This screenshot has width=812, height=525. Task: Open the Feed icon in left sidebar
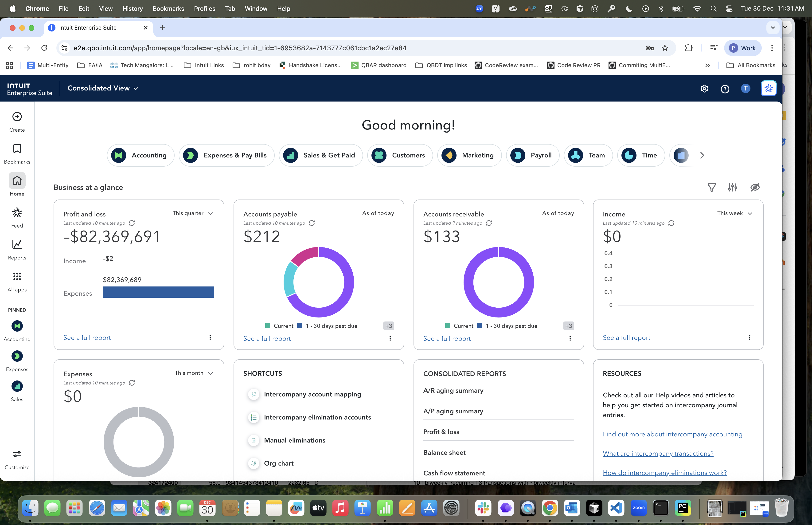(17, 213)
